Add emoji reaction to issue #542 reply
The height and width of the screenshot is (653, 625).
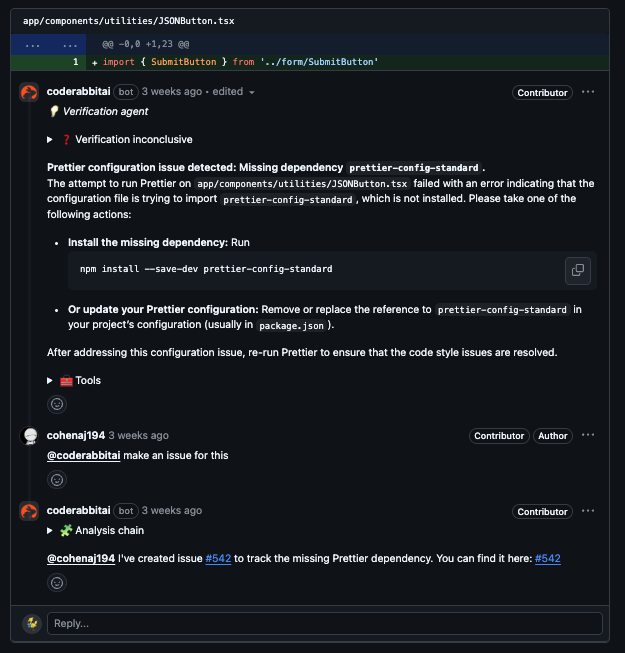pos(57,582)
